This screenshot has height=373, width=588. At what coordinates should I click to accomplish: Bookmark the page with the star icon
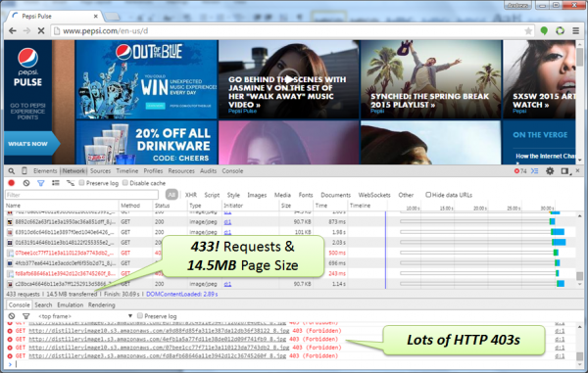(528, 30)
